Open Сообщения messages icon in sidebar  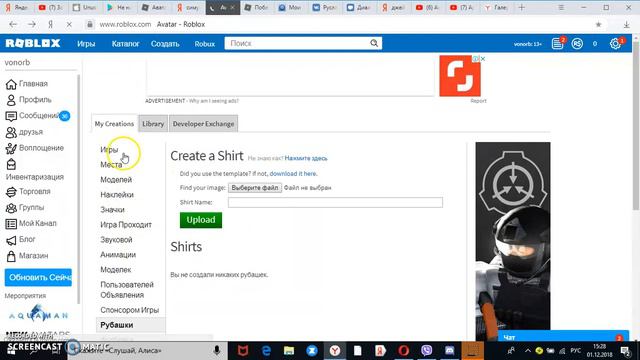pyautogui.click(x=11, y=116)
